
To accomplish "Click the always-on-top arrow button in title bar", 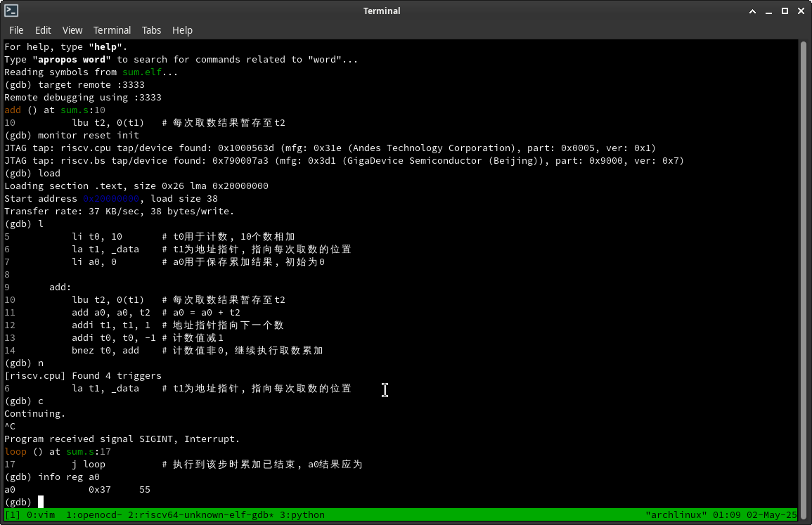I will click(752, 11).
